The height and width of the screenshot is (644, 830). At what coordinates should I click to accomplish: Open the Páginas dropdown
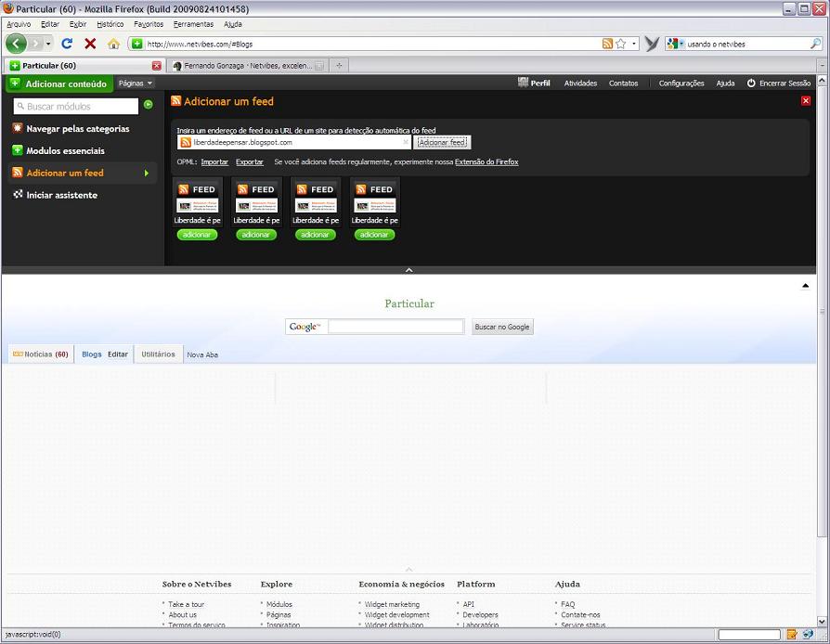tap(136, 84)
